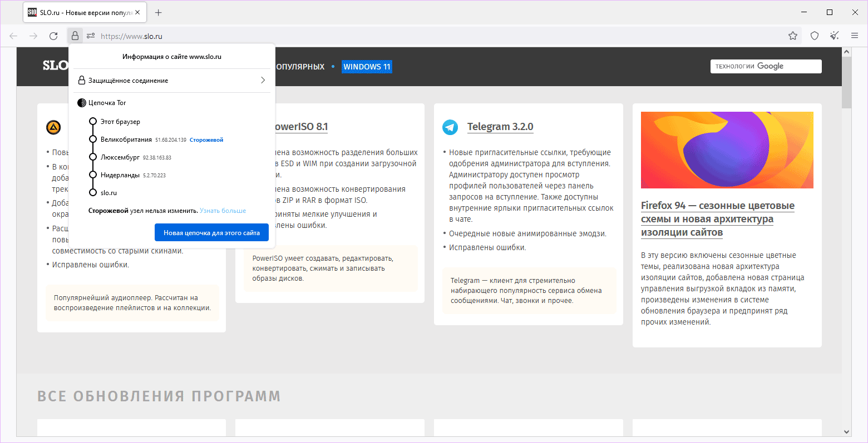Click the padlock site info icon
The image size is (868, 443).
(75, 36)
